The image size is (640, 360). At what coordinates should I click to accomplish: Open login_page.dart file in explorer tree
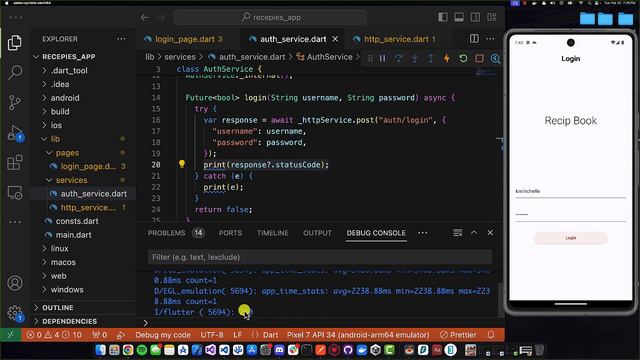pos(88,166)
